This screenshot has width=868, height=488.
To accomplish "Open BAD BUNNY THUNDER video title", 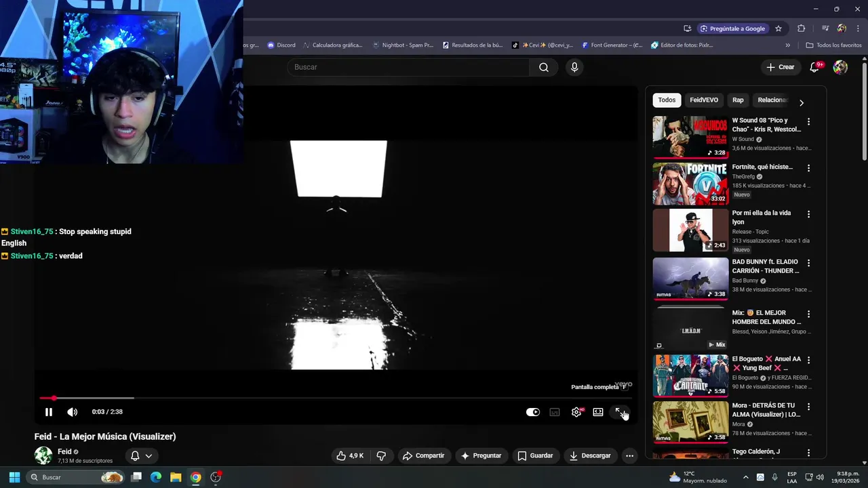I will pos(766,266).
